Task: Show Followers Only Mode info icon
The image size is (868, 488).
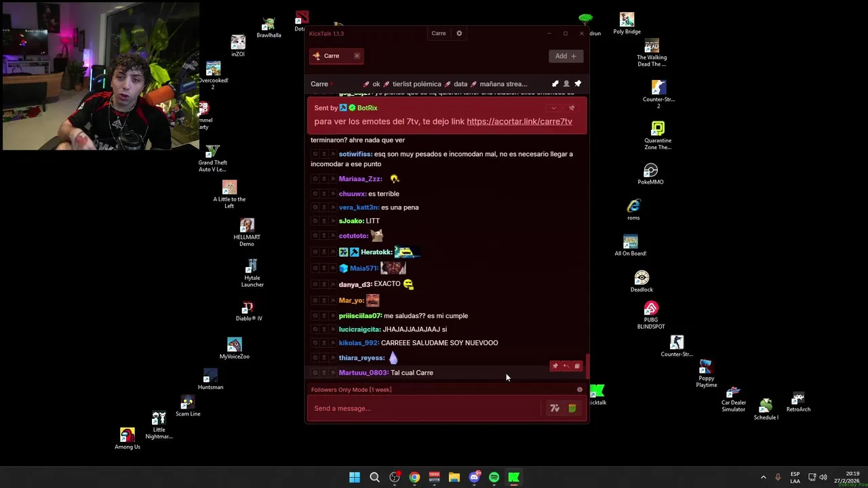Action: click(x=580, y=390)
